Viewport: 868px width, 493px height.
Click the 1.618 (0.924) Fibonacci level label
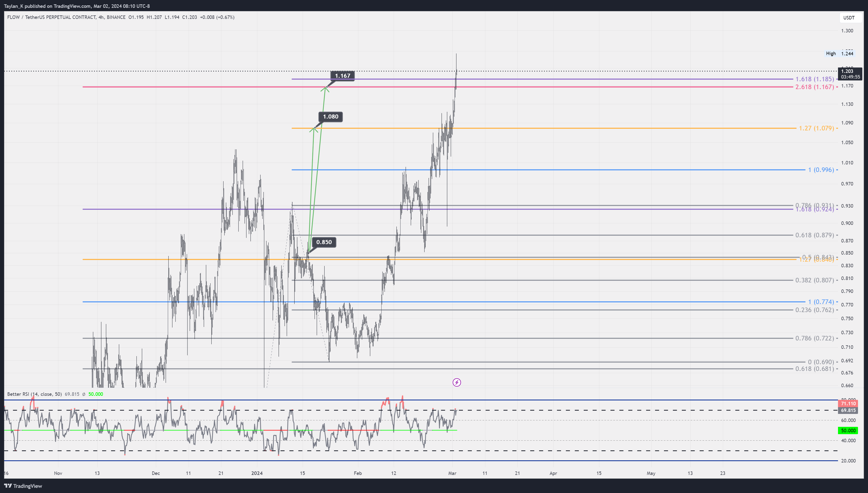814,210
